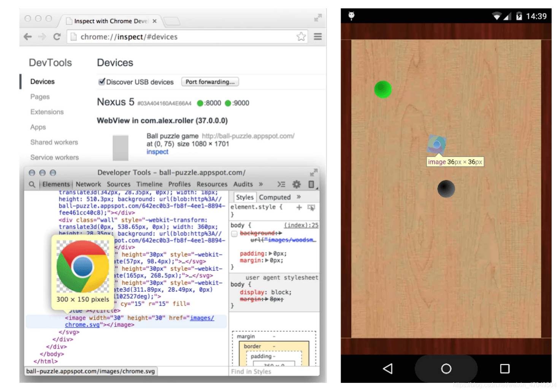Expand the margin property triangle under body
Screen dimensions: 560x392
pyautogui.click(x=267, y=260)
